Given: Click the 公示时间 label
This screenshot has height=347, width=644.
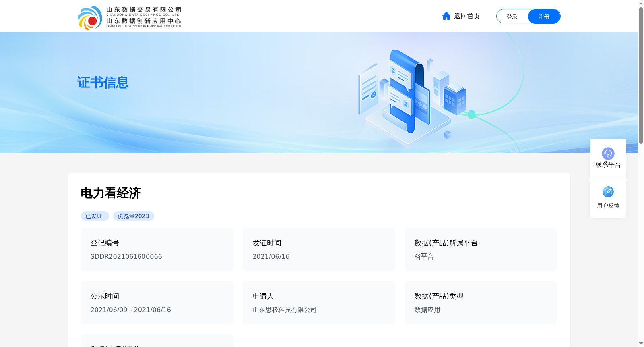Looking at the screenshot, I should pos(105,296).
